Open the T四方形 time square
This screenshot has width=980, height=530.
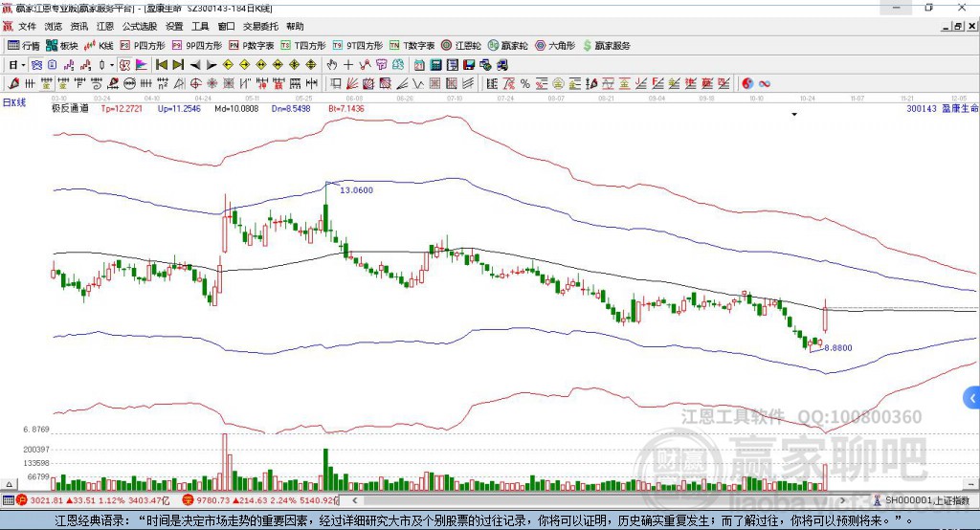pyautogui.click(x=303, y=46)
